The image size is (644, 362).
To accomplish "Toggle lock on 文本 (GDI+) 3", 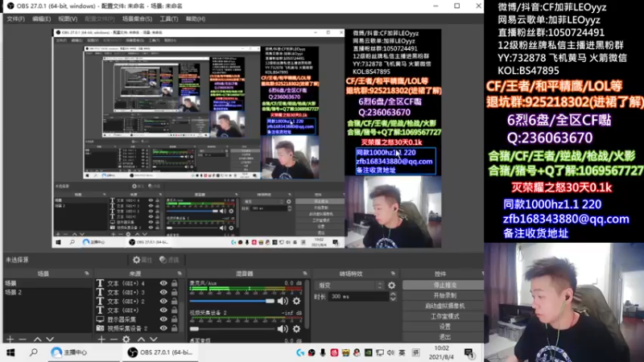I will click(x=175, y=292).
